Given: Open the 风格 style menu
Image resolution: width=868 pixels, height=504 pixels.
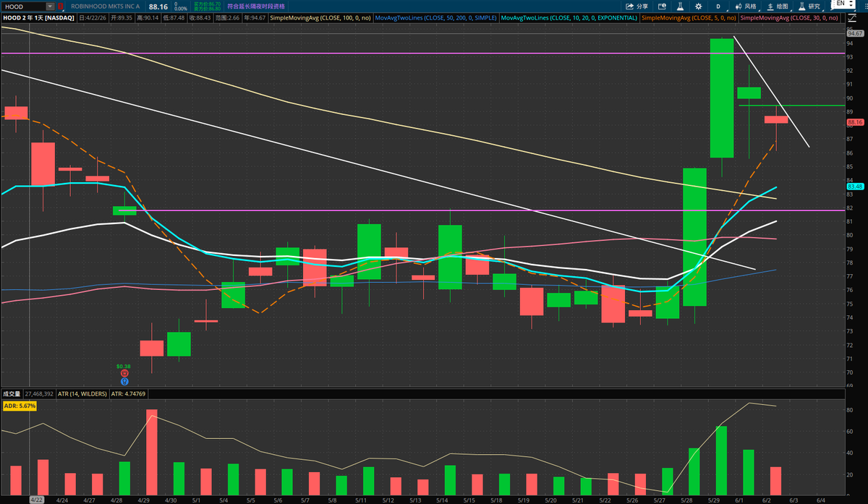Looking at the screenshot, I should (x=746, y=6).
